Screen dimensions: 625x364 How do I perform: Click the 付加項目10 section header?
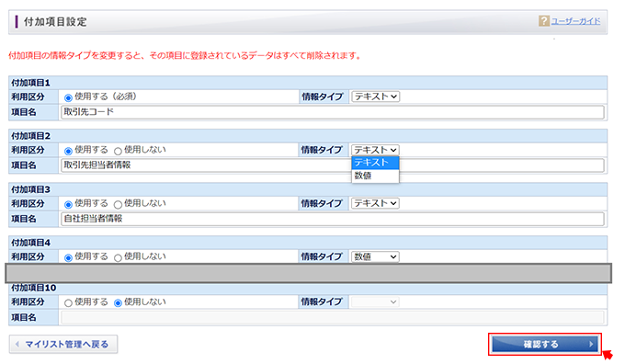308,288
